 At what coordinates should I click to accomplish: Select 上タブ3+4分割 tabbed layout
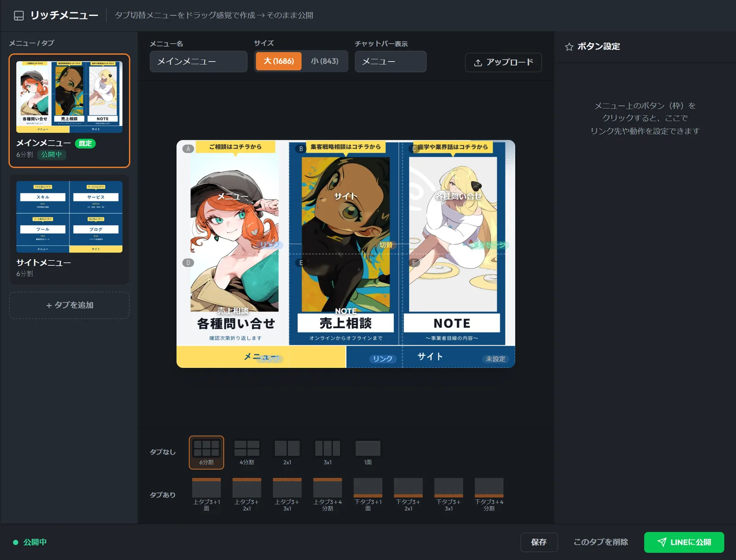pos(328,495)
